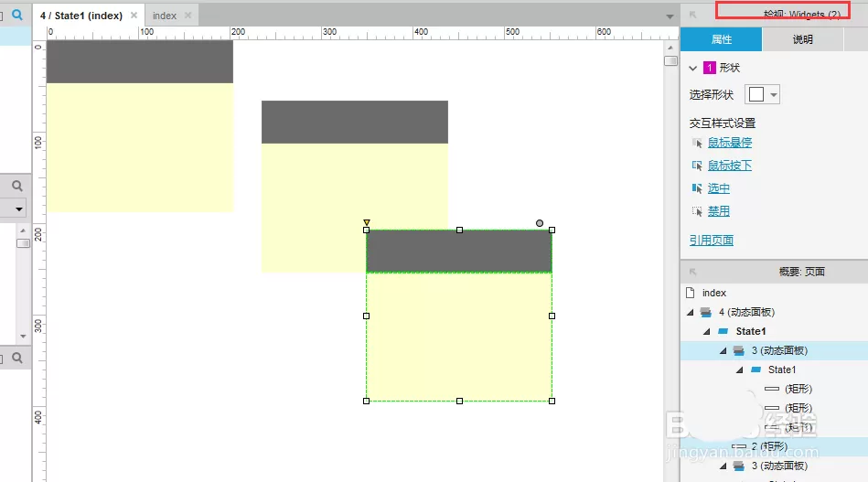This screenshot has width=868, height=482.
Task: Click the 引用页面 reference page link
Action: pyautogui.click(x=712, y=241)
